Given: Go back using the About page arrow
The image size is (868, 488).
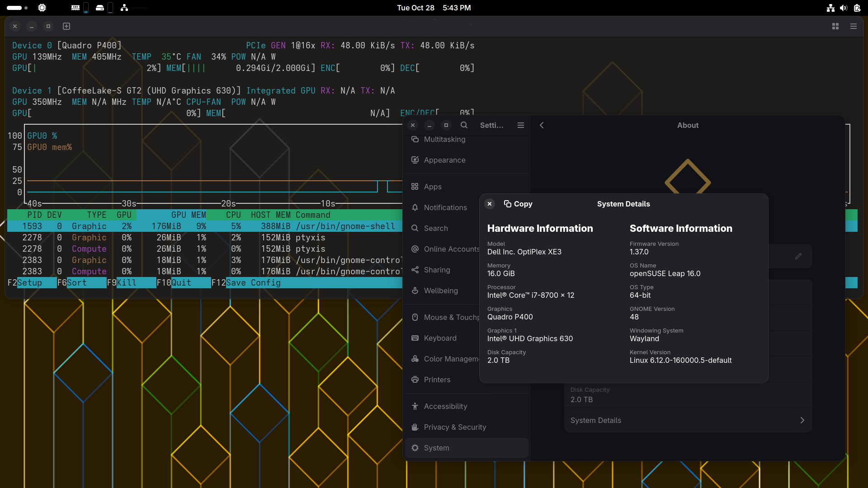Looking at the screenshot, I should point(542,125).
